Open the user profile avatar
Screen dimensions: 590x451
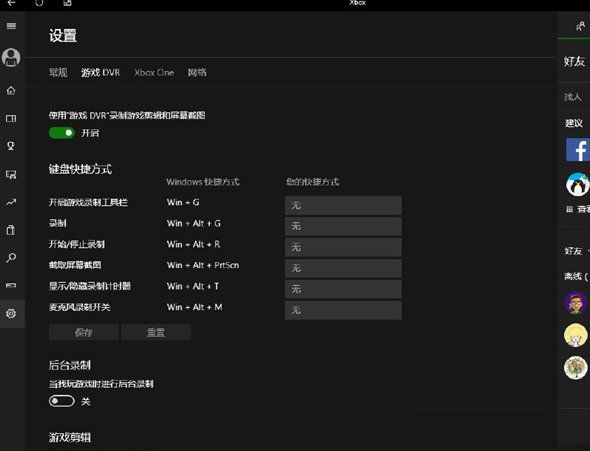[x=11, y=58]
